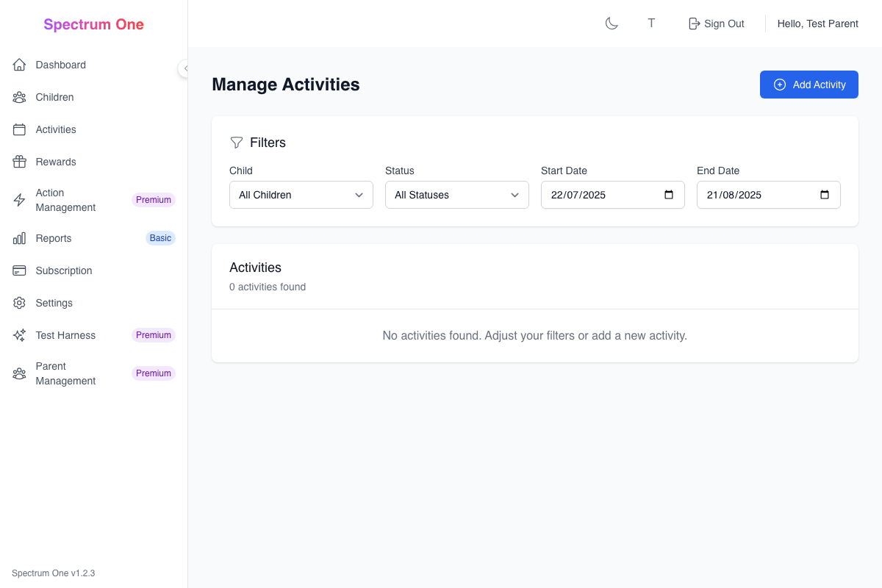
Task: Click the Premium badge next to Action Management
Action: (153, 199)
